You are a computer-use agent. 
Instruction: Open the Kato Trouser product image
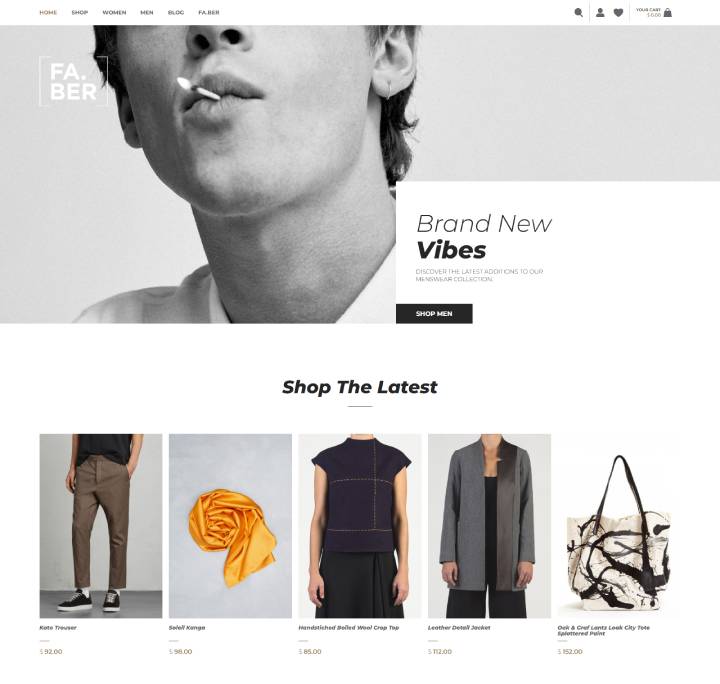[x=101, y=526]
